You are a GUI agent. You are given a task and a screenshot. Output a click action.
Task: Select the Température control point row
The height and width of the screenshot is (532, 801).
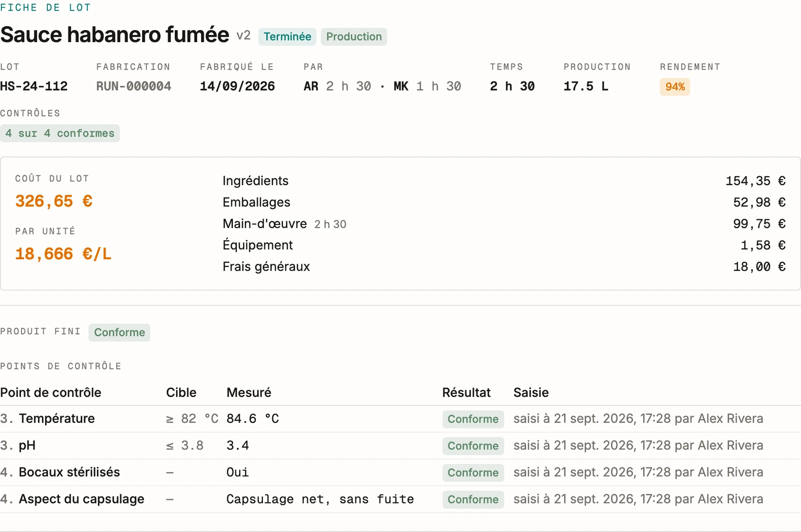tap(400, 419)
